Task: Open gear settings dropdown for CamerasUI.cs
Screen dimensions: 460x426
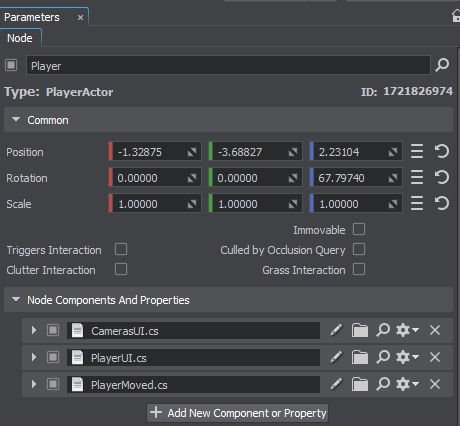Action: tap(407, 330)
